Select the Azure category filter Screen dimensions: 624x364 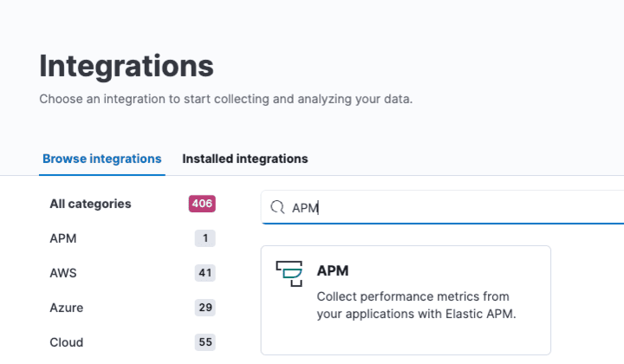[67, 308]
